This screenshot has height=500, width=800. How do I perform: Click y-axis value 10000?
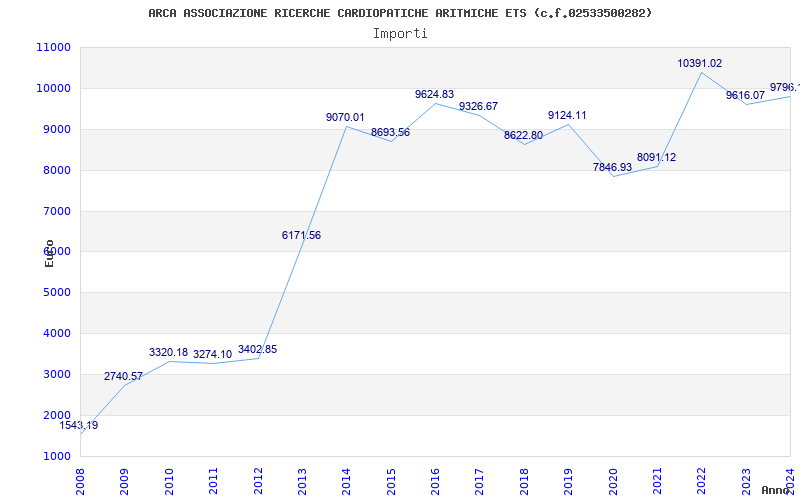pos(53,88)
